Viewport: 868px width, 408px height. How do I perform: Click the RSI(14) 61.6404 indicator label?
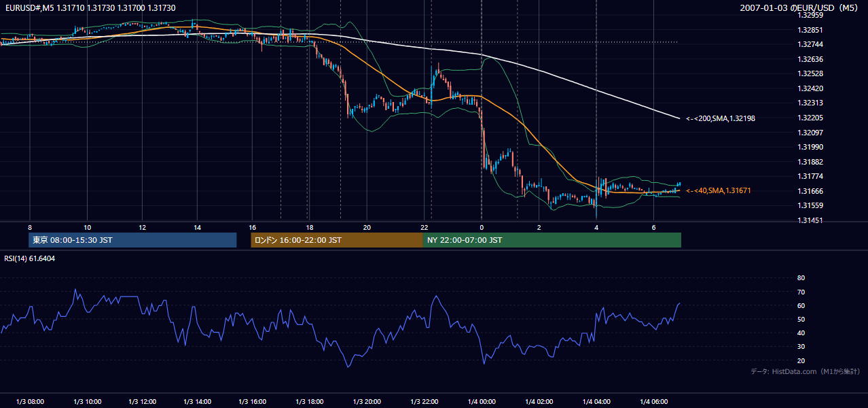[x=29, y=258]
